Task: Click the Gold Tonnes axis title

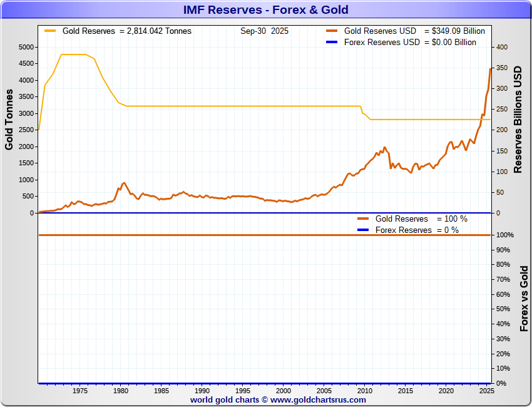Action: (x=9, y=120)
